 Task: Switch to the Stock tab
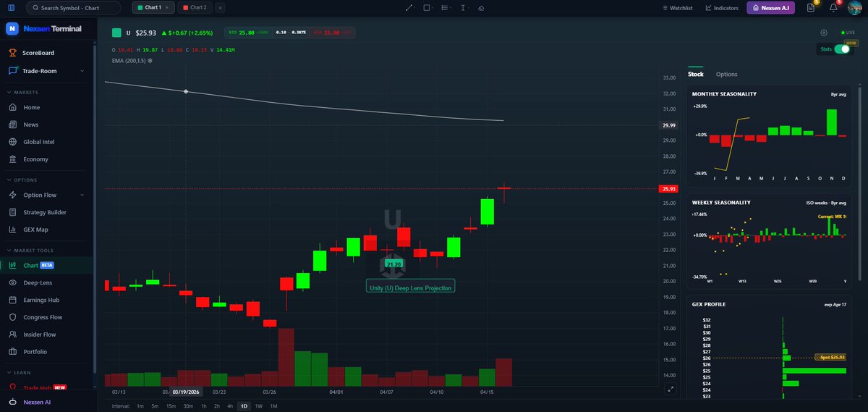695,74
